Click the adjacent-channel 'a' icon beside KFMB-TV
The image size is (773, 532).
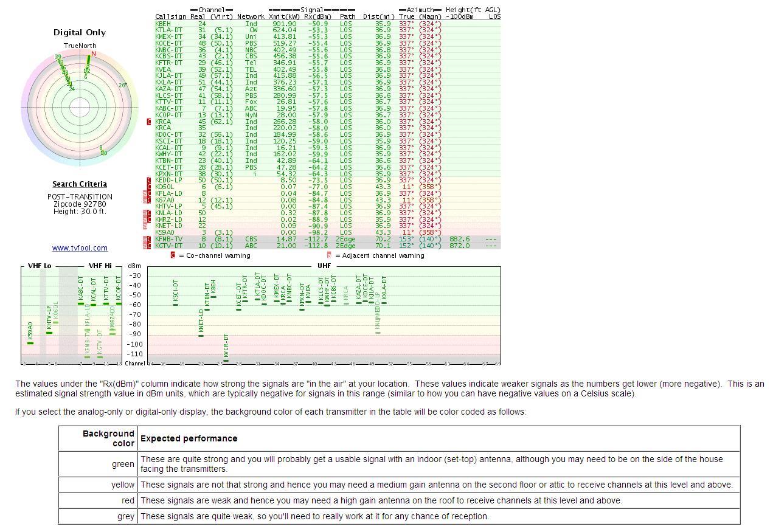point(145,240)
